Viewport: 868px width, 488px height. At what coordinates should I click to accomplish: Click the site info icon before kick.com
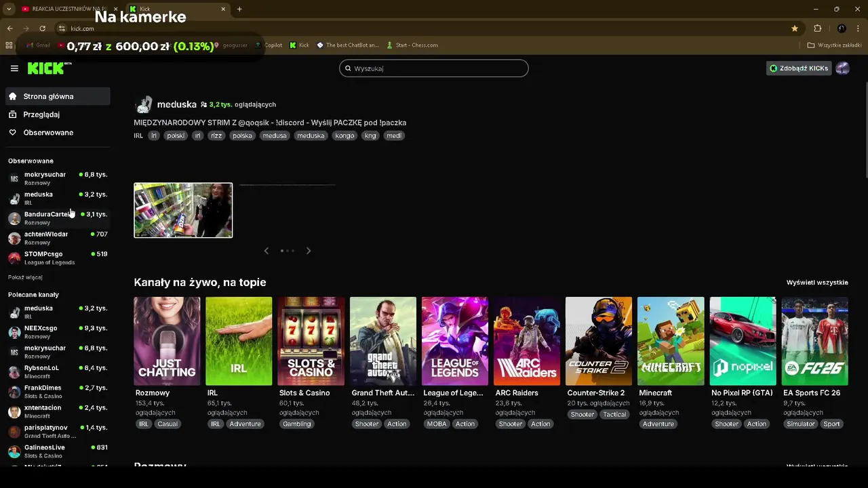click(x=62, y=28)
